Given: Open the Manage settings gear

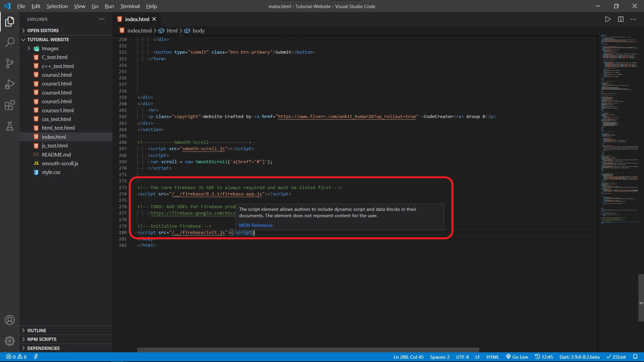Looking at the screenshot, I should coord(10,341).
